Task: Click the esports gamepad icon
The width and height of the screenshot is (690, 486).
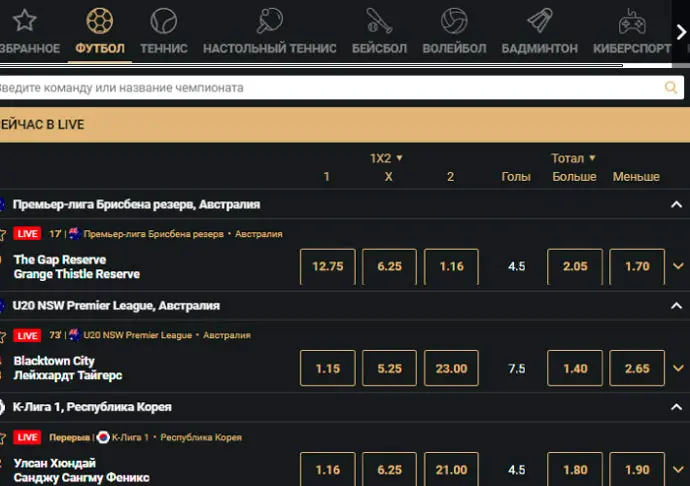Action: 631,21
